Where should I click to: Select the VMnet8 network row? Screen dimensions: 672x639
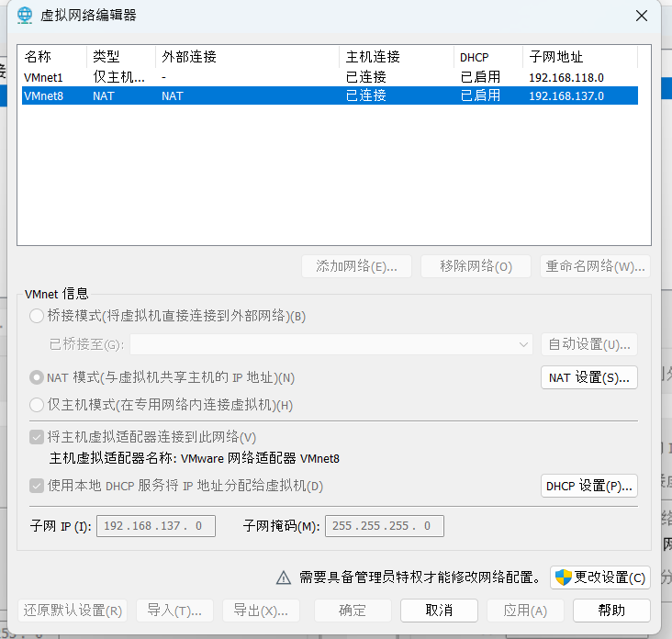330,95
